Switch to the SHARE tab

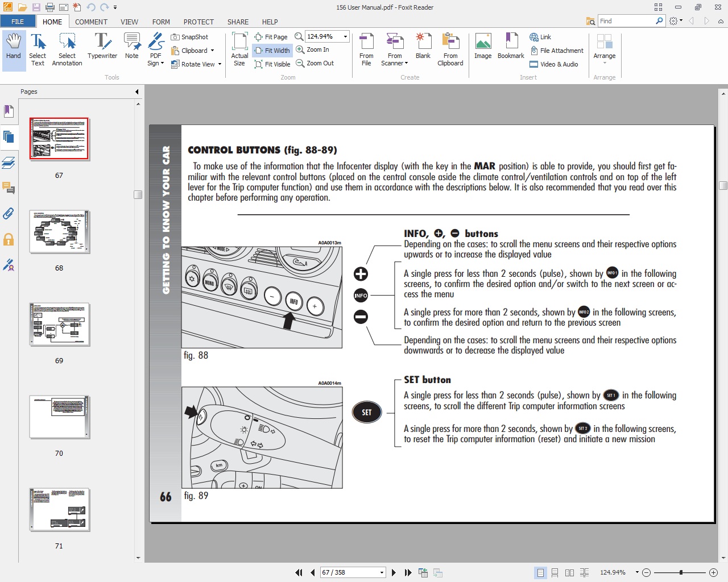[x=238, y=22]
